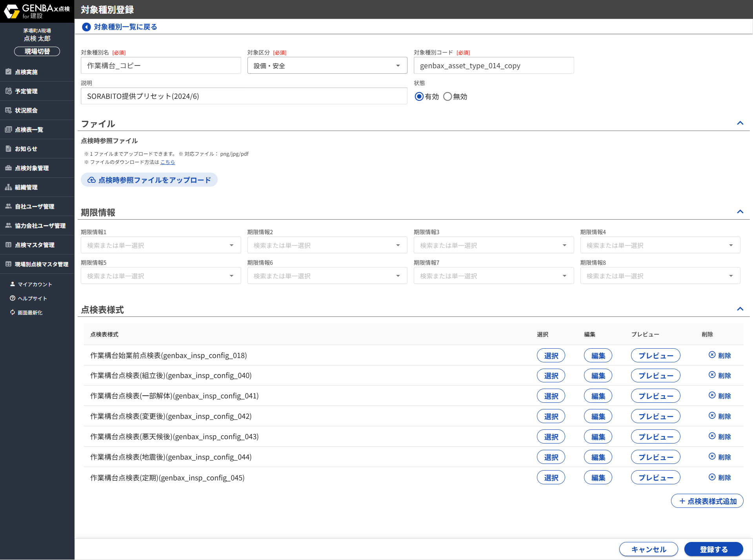The height and width of the screenshot is (560, 753).
Task: Open ヘルプサイト help icon link
Action: [x=13, y=298]
